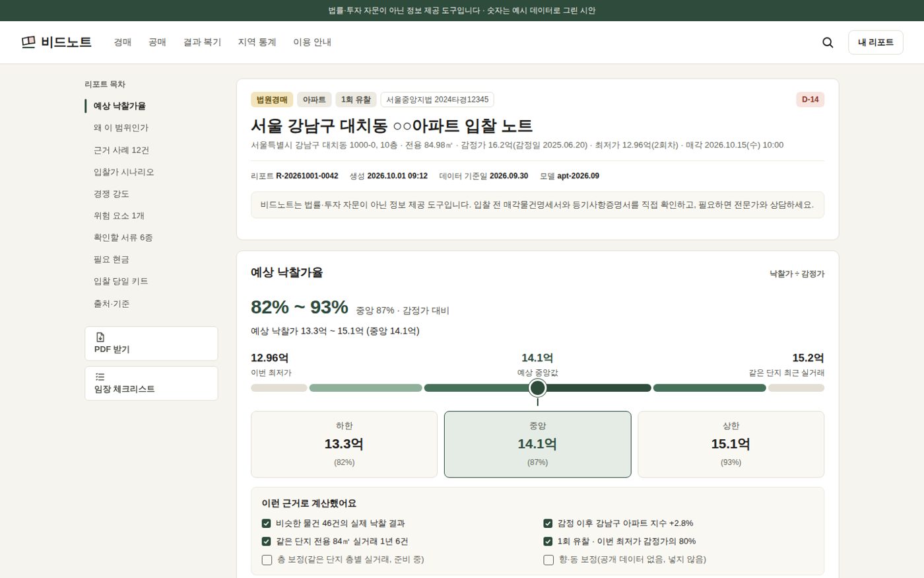Jump to 왜 이 범위인가 section
This screenshot has height=578, width=924.
tap(121, 127)
